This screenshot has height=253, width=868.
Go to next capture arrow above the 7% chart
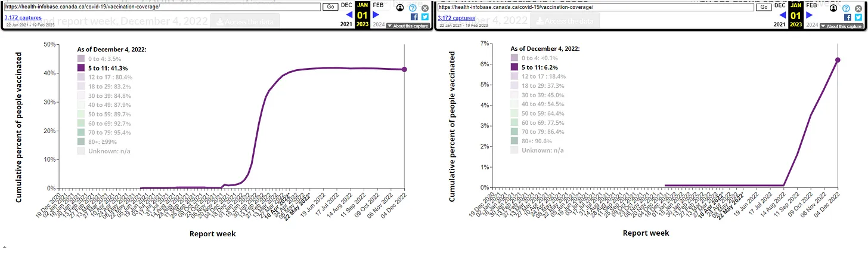pyautogui.click(x=810, y=15)
